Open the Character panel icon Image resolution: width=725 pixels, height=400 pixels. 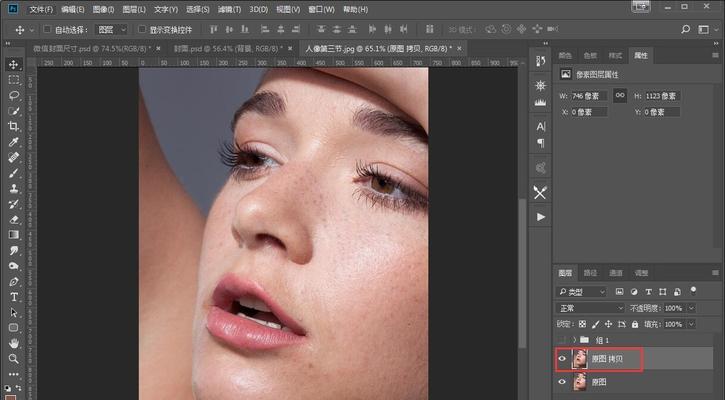[541, 126]
